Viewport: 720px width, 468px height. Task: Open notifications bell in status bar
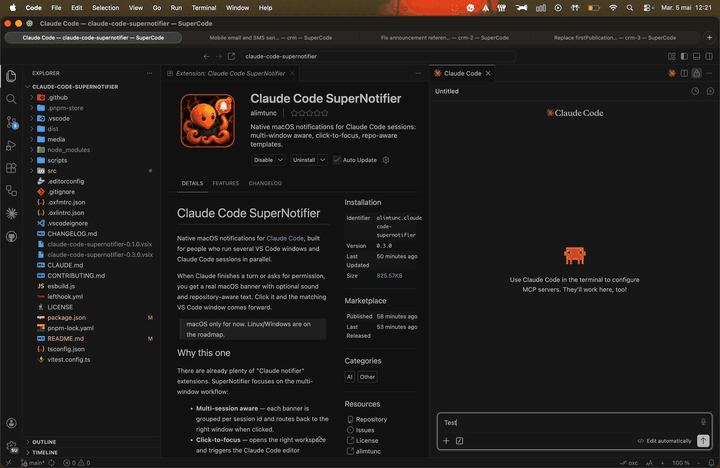(x=711, y=462)
